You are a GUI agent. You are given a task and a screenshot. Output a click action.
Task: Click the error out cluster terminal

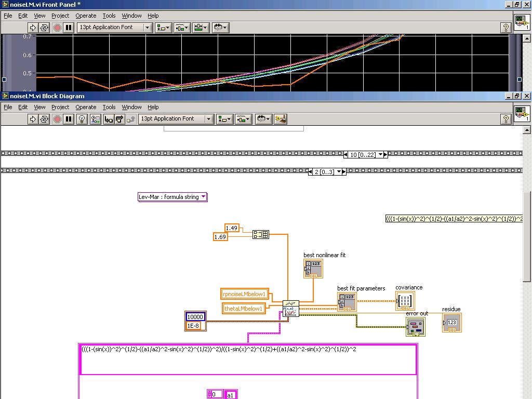pos(415,327)
